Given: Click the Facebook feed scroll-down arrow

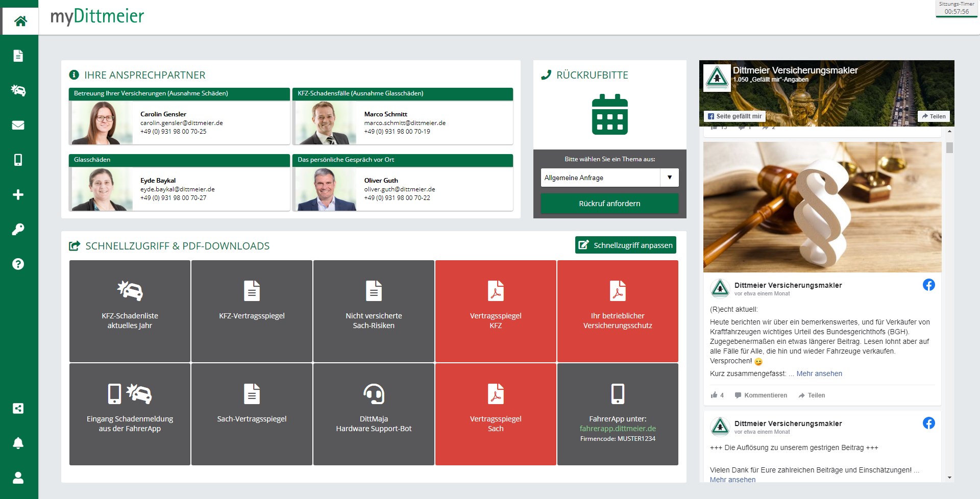Looking at the screenshot, I should coord(949,478).
